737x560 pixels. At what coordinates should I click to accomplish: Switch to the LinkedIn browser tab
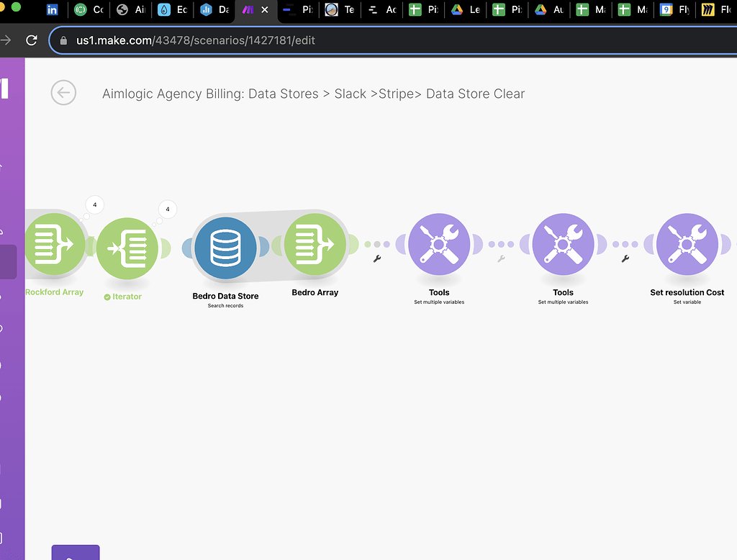[x=53, y=9]
